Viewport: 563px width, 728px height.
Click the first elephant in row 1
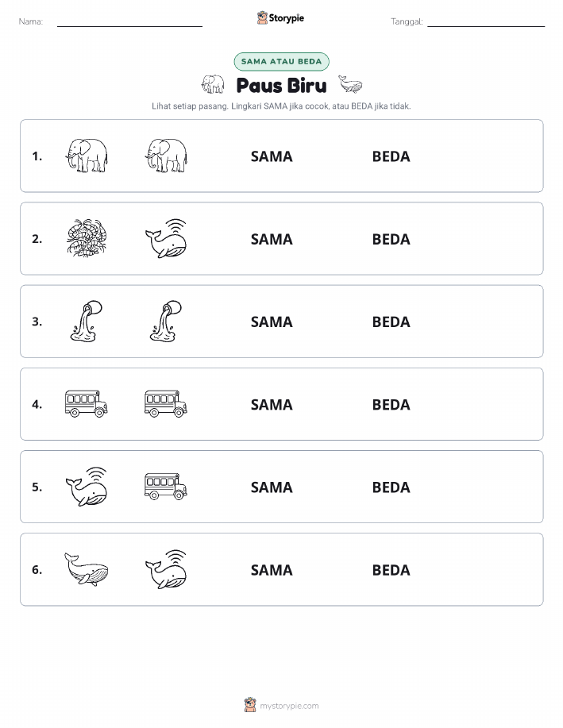pyautogui.click(x=87, y=156)
